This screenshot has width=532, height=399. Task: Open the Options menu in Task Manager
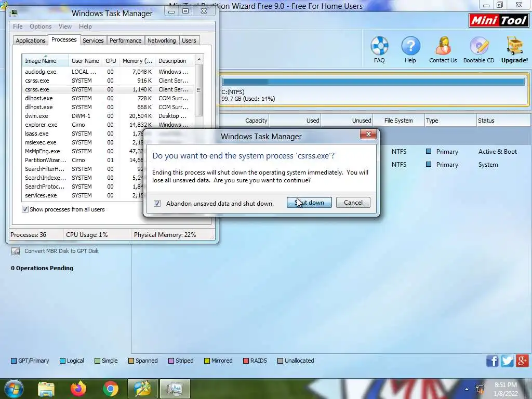point(41,26)
